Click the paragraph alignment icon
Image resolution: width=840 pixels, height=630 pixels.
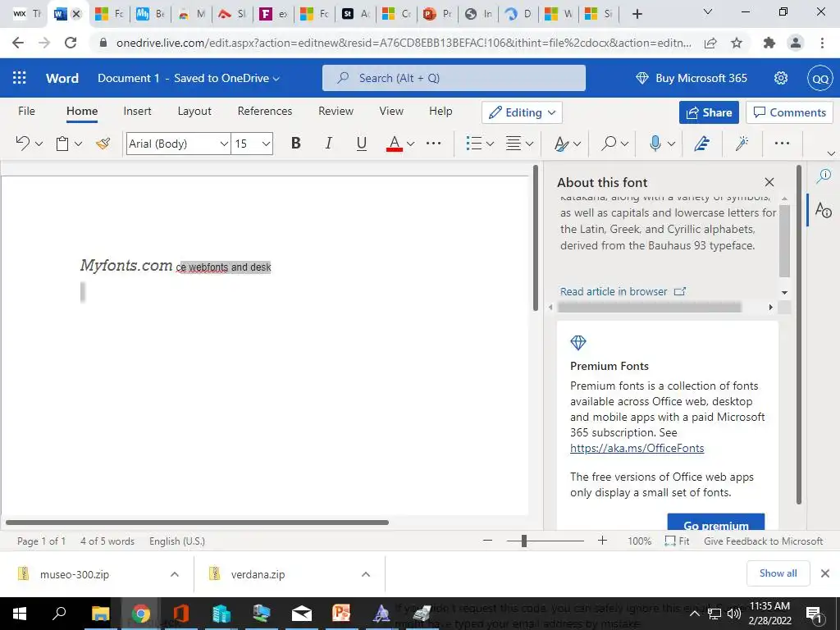[x=514, y=143]
